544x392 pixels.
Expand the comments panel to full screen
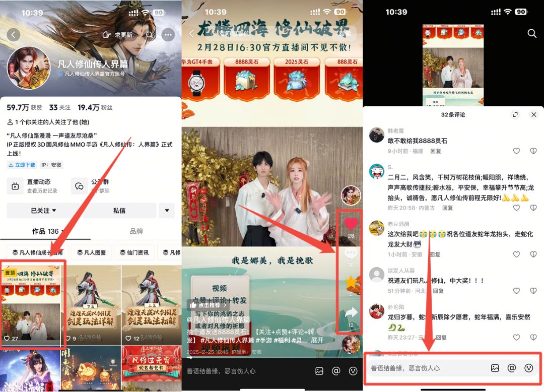coord(516,114)
